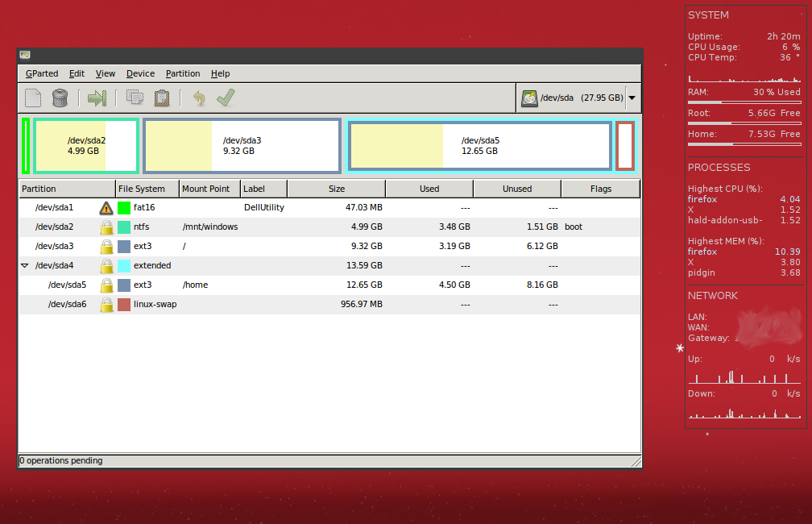Open the device selection dropdown

coord(632,98)
